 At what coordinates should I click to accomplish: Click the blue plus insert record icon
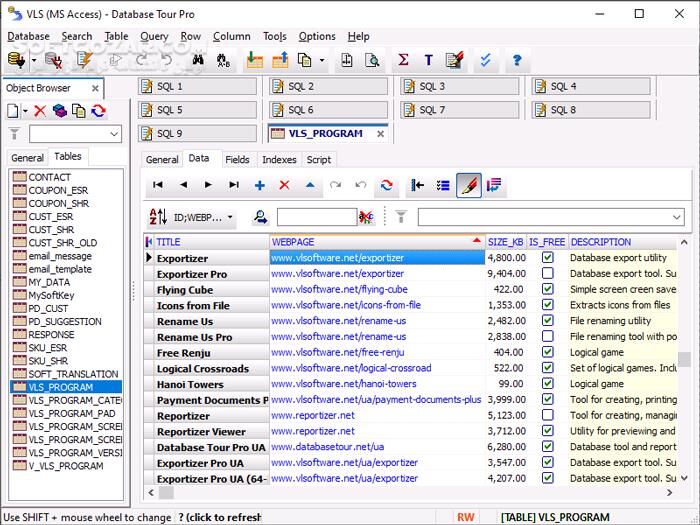click(259, 185)
